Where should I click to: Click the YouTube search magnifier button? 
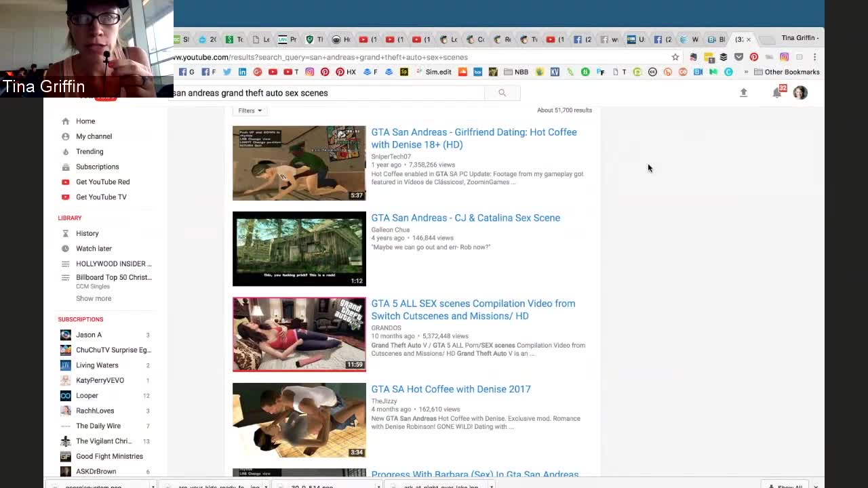[x=502, y=93]
